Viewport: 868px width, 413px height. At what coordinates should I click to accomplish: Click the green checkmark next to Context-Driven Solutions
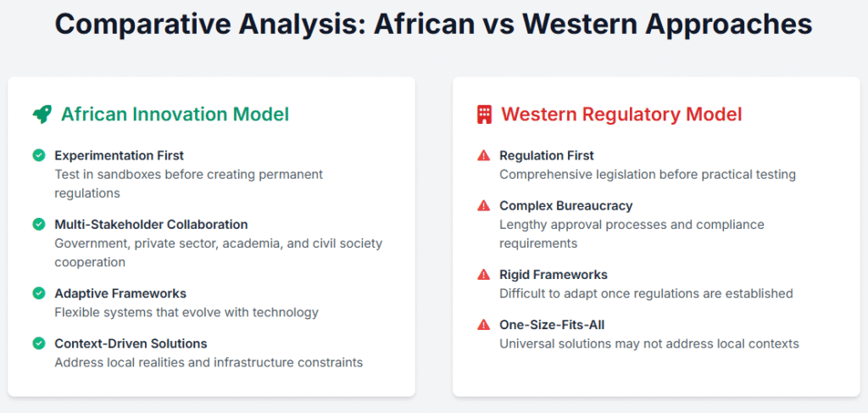tap(39, 343)
